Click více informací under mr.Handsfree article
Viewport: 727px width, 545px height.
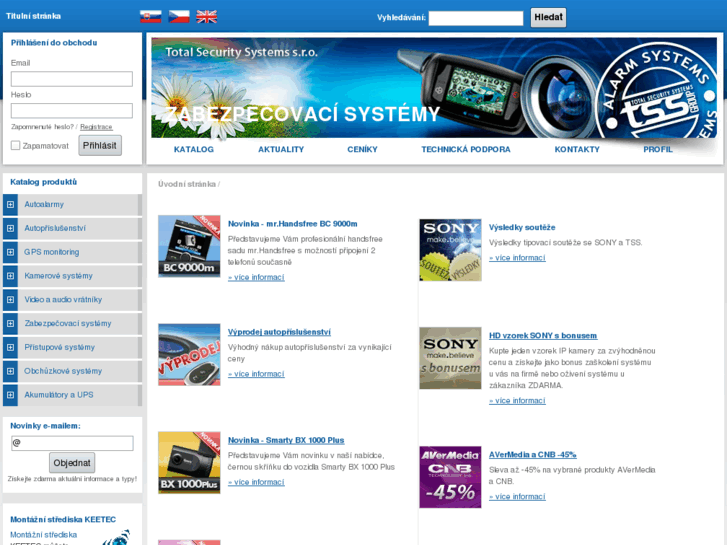256,277
